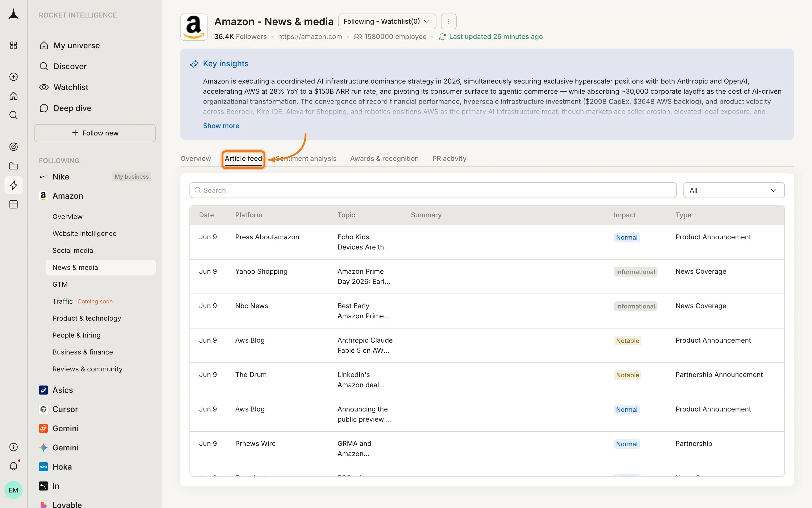Click the refresh icon beside Last updated
Viewport: 812px width, 508px height.
click(442, 37)
